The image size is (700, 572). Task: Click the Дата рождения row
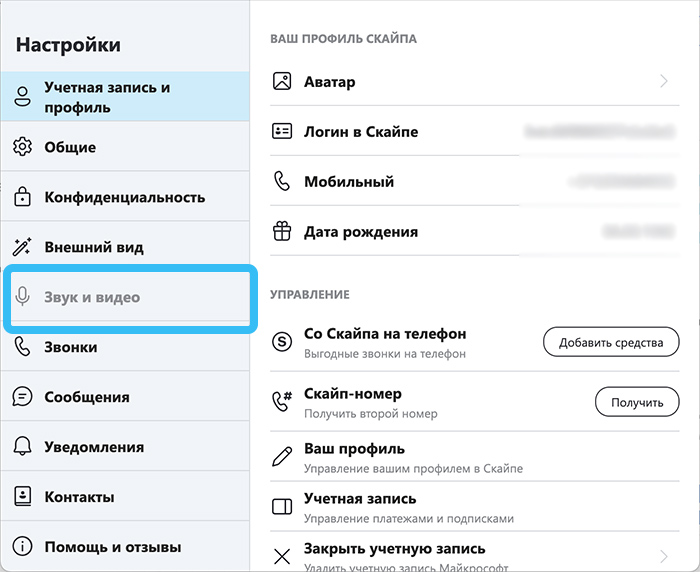pyautogui.click(x=475, y=231)
